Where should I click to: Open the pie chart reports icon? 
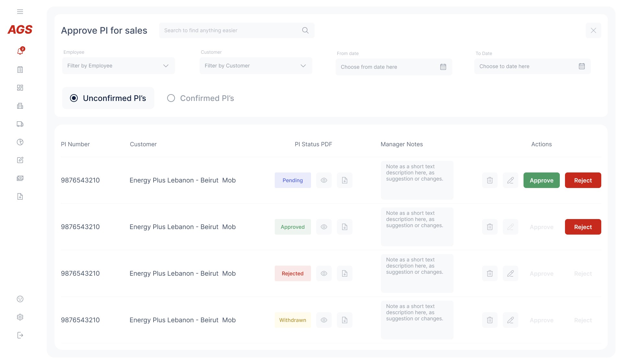[20, 142]
